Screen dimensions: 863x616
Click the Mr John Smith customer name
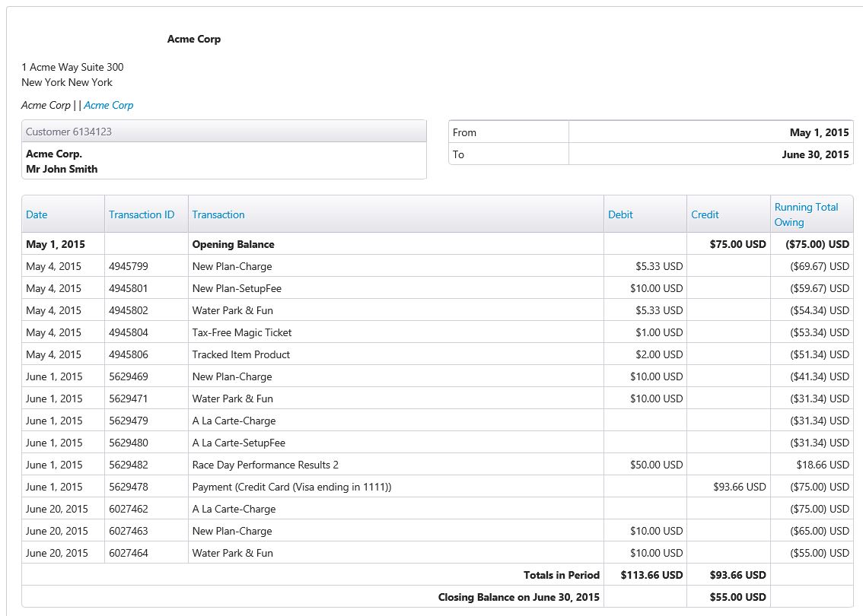coord(62,169)
